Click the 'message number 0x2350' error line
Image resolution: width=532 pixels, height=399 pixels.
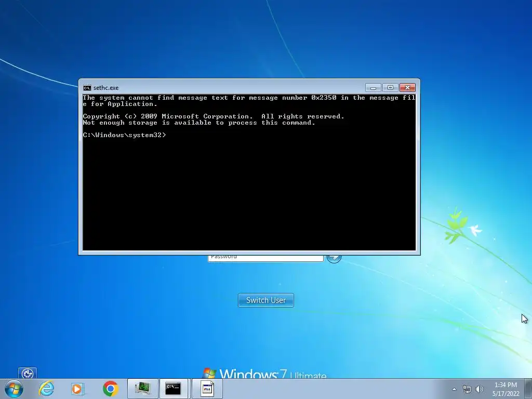point(249,101)
